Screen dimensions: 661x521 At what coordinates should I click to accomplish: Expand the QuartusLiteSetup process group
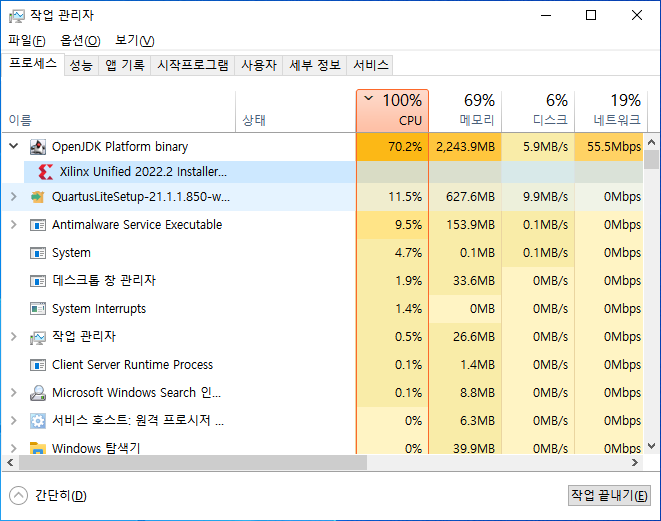point(13,196)
